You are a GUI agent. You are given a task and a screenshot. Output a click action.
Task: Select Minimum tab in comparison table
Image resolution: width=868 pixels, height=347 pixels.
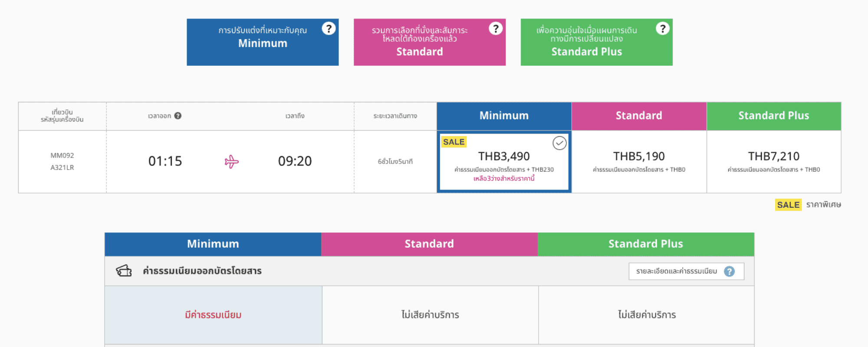click(213, 244)
